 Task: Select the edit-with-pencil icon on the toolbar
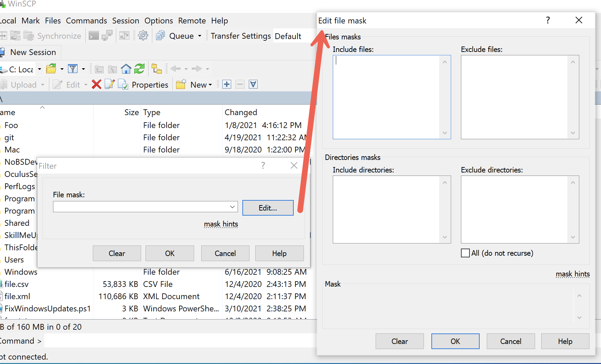109,84
